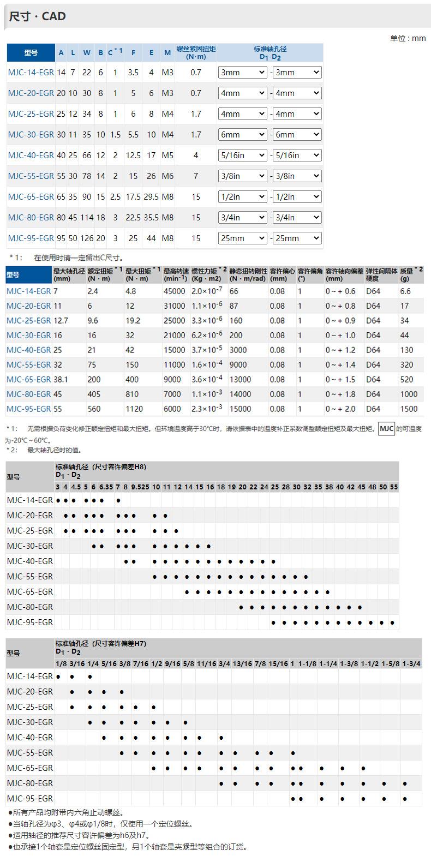Click 最高转速 column header

click(x=176, y=274)
